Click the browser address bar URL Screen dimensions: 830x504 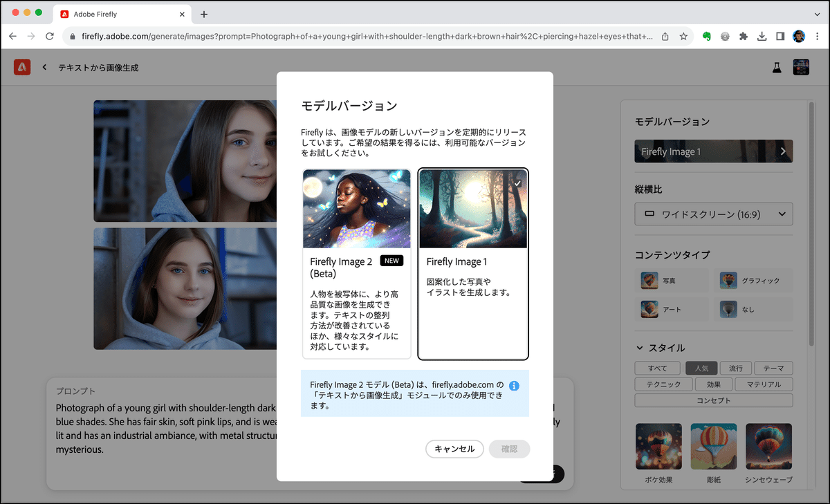pyautogui.click(x=367, y=36)
